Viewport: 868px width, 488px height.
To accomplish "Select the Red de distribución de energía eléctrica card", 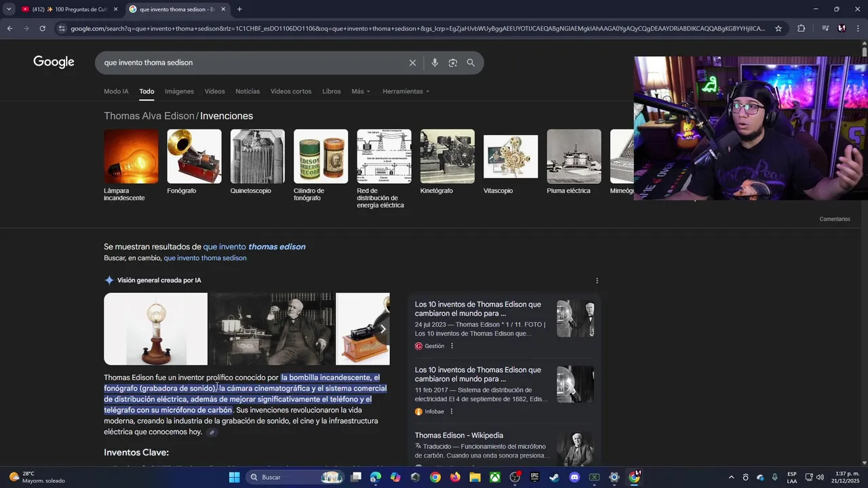I will 384,169.
